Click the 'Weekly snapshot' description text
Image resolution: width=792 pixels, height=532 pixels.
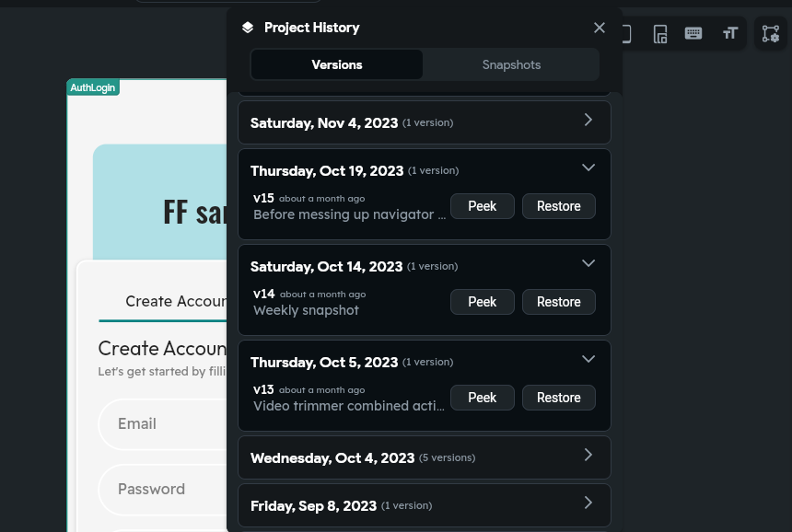click(306, 310)
